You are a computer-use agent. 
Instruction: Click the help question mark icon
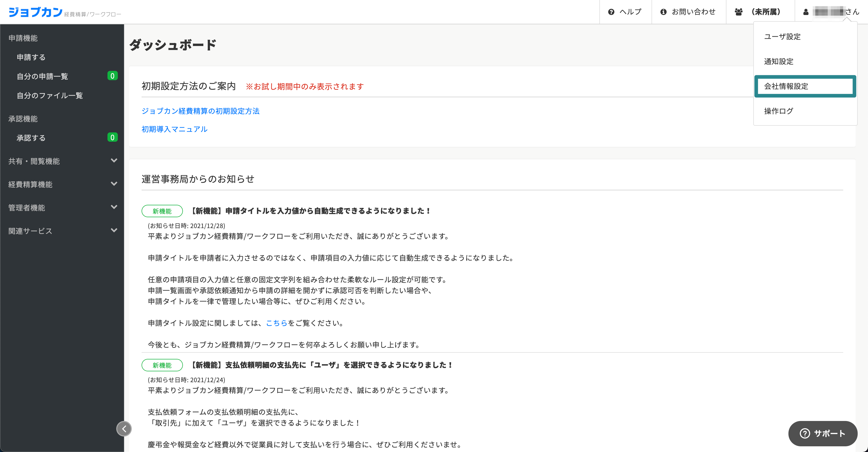[x=611, y=12]
